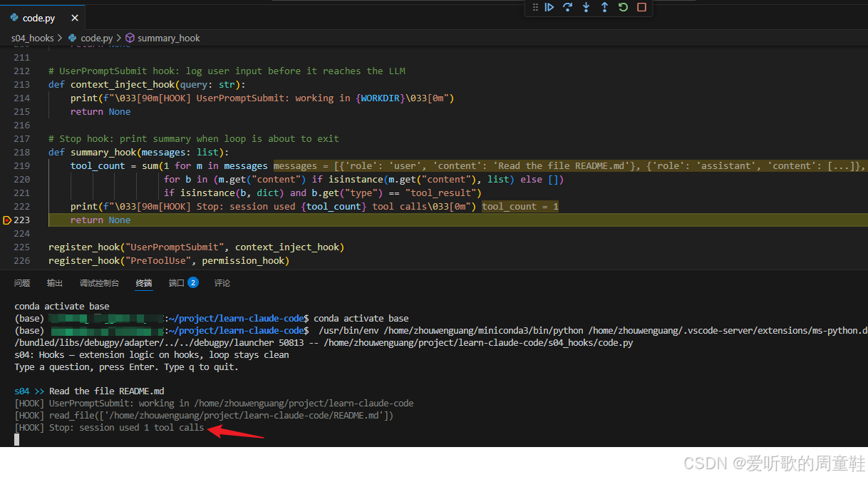
Task: Close the code.py editor tab
Action: tap(74, 18)
